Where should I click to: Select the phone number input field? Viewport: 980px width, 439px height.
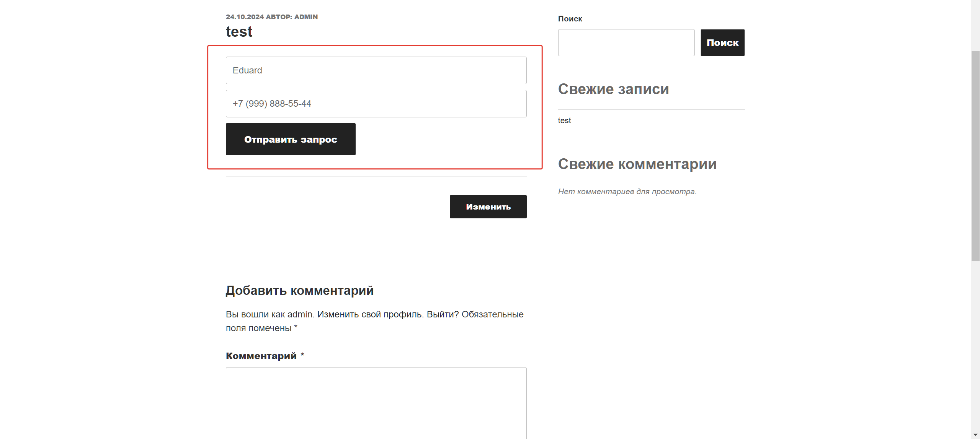click(x=376, y=103)
